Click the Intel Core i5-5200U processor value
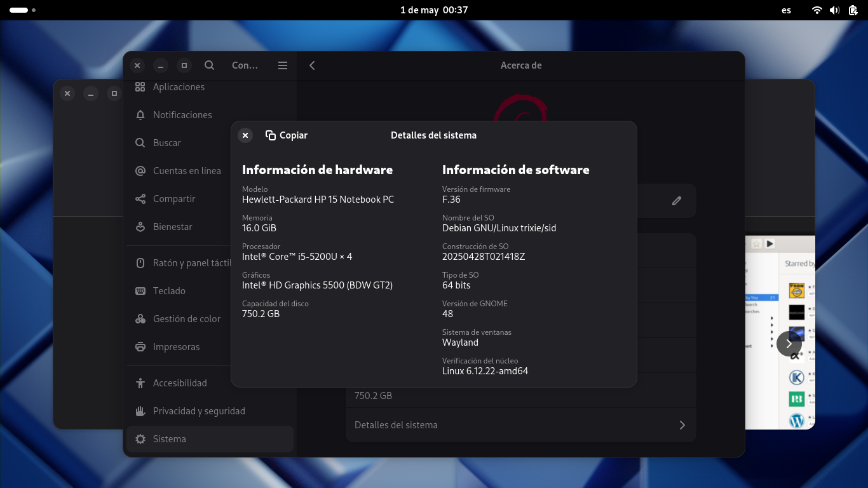The image size is (868, 488). 297,257
